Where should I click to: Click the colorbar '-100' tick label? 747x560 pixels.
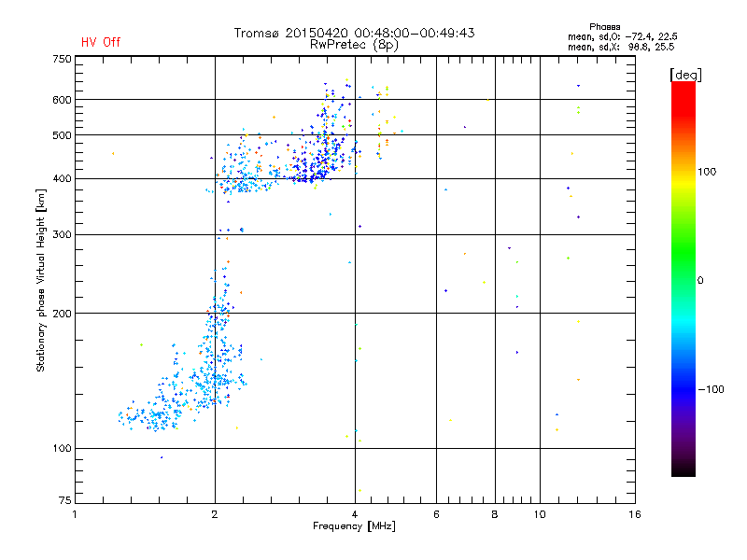(x=711, y=389)
